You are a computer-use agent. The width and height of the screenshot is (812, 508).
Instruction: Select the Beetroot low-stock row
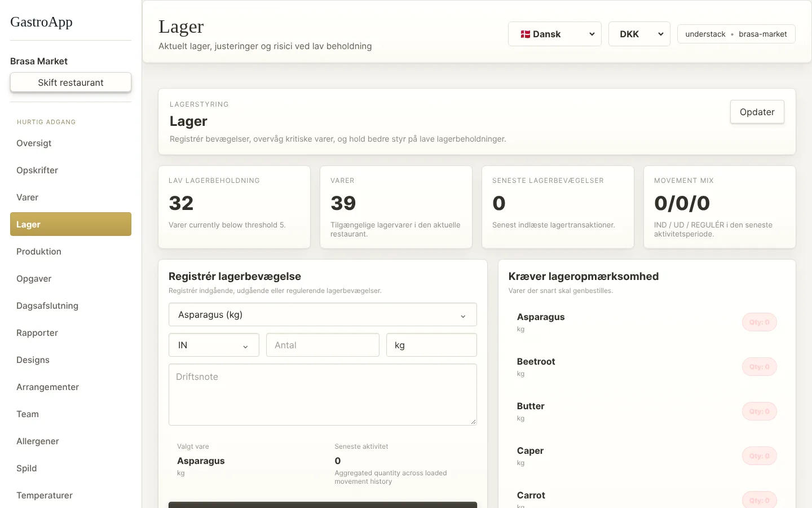point(647,367)
